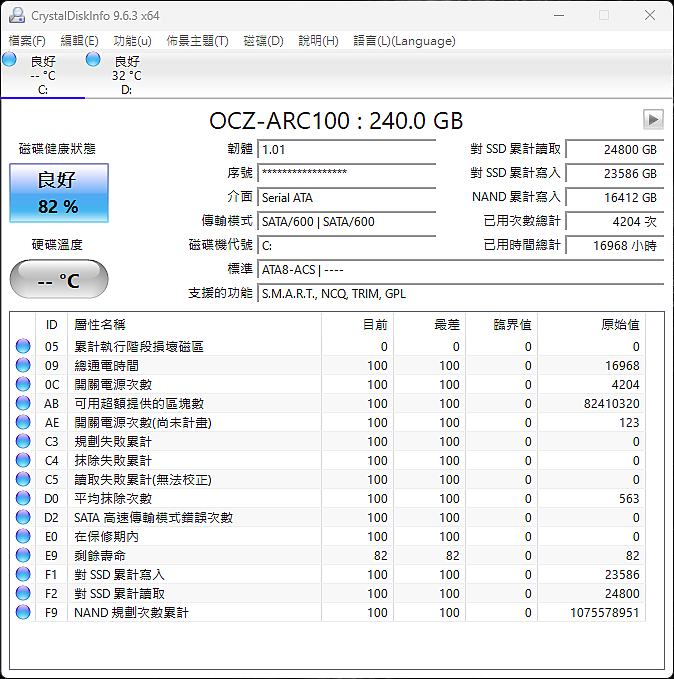
Task: Select the 總通電時間 attribute name
Action: pos(107,365)
